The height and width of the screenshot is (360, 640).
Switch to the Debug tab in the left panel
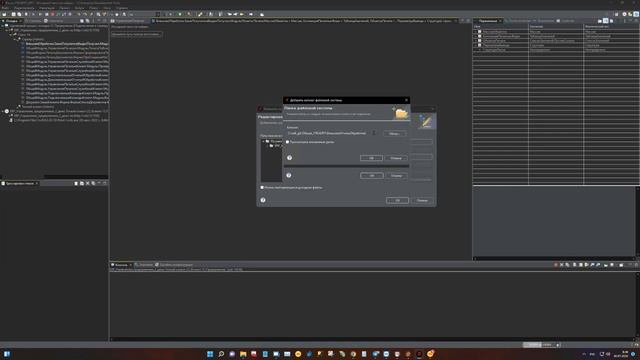point(11,21)
